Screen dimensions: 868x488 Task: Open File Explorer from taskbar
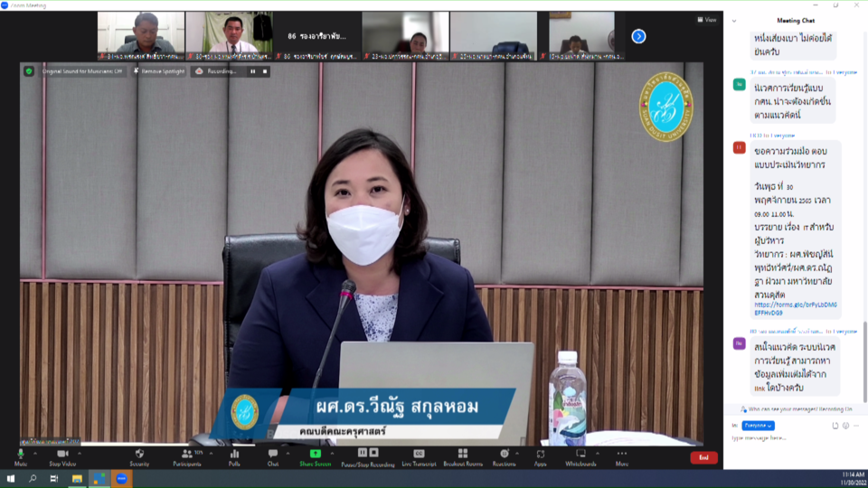tap(77, 479)
